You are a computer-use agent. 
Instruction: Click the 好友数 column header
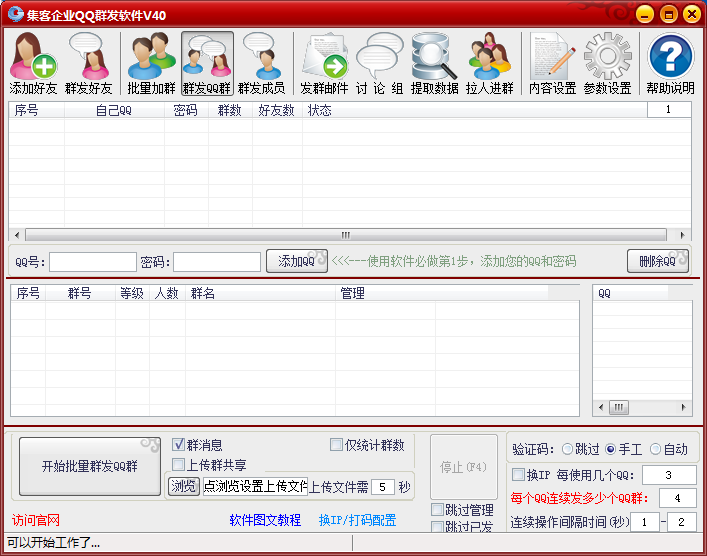277,110
